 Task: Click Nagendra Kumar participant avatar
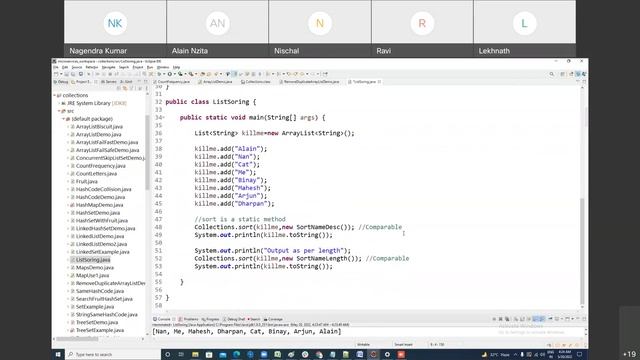pos(115,23)
